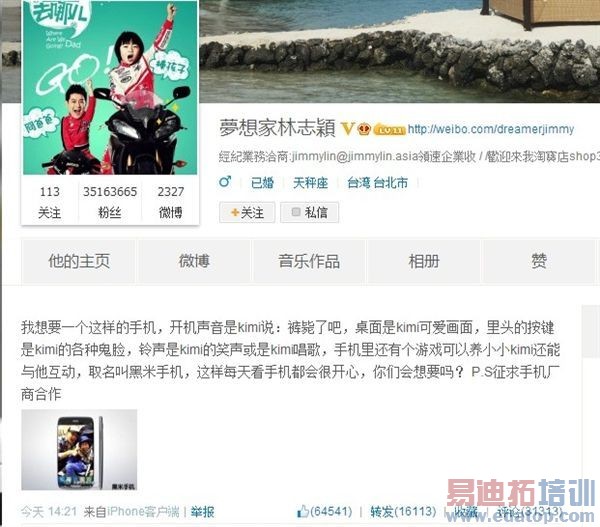
Task: Switch to the 音乐作品 tab
Action: tap(309, 261)
